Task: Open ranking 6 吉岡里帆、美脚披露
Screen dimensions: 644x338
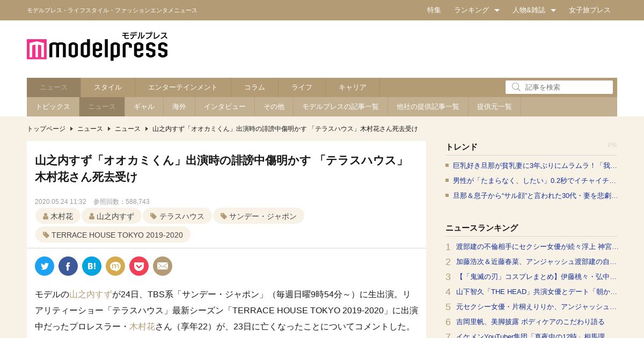Action: coord(530,322)
